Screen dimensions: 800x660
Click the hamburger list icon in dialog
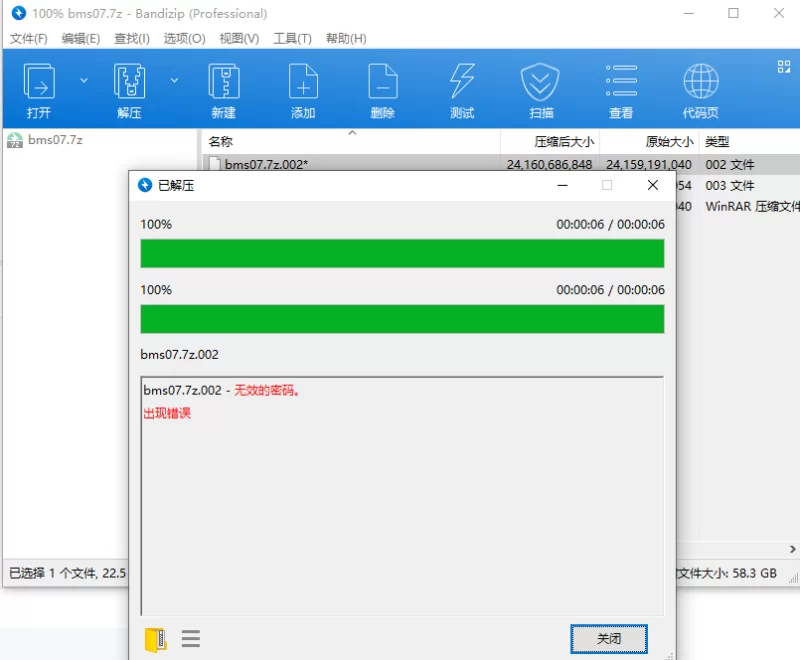(191, 639)
